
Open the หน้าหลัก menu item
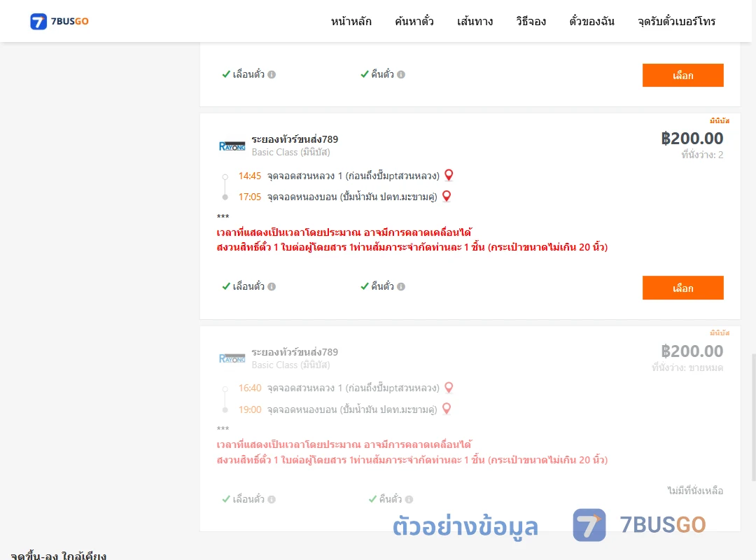pos(351,21)
